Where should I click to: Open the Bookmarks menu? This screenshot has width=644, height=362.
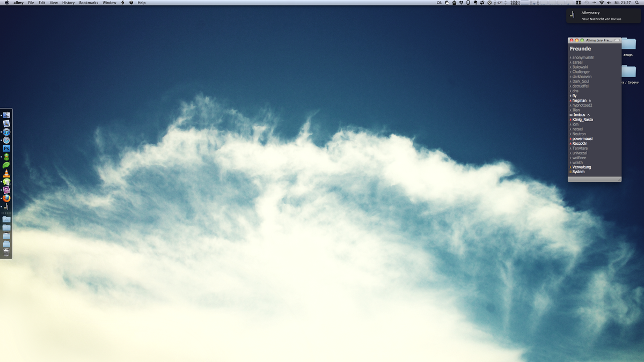[89, 3]
